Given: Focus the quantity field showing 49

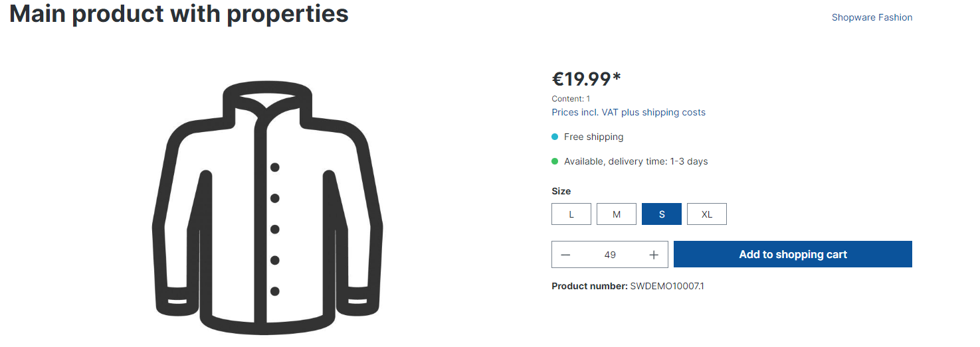Looking at the screenshot, I should [x=610, y=255].
